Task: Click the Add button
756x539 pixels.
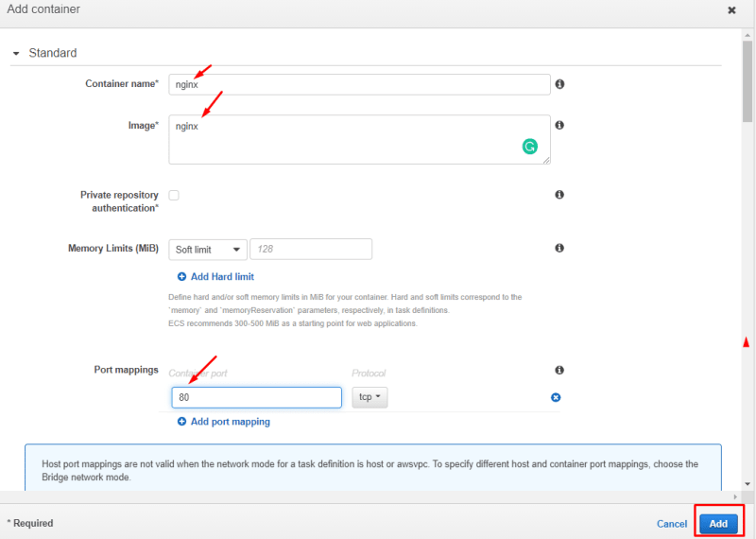Action: [x=718, y=524]
